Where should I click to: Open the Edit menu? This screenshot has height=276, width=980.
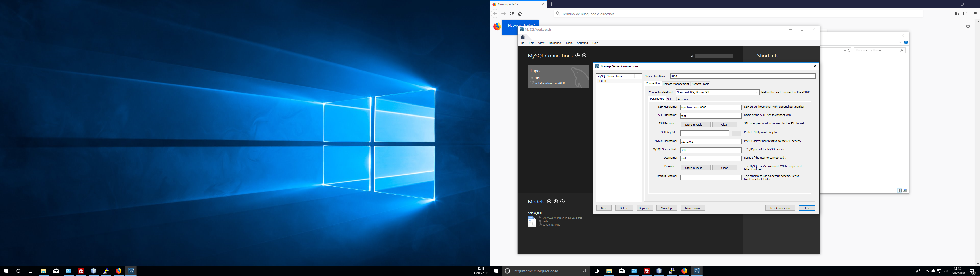click(531, 43)
